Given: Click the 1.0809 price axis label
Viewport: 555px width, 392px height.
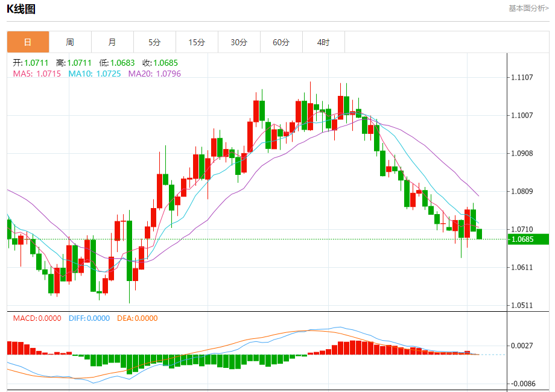Looking at the screenshot, I should pyautogui.click(x=522, y=191).
